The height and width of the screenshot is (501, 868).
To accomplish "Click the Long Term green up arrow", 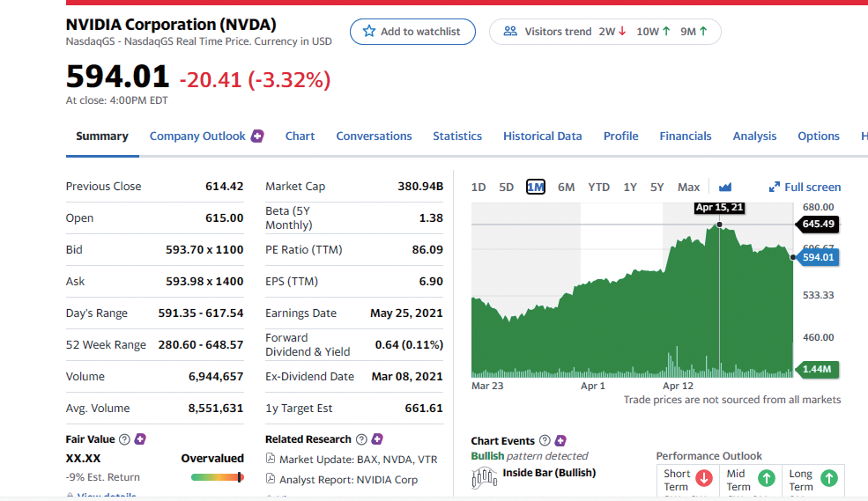I will (829, 478).
